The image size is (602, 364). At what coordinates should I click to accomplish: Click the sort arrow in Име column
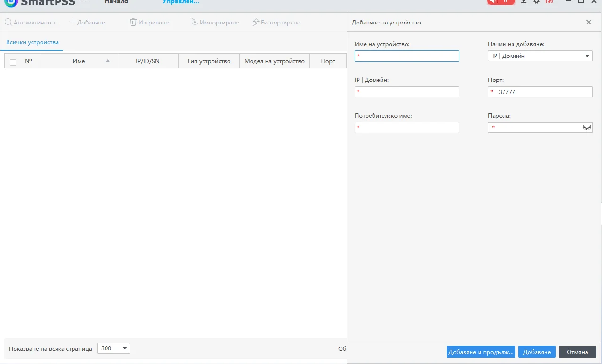click(108, 61)
